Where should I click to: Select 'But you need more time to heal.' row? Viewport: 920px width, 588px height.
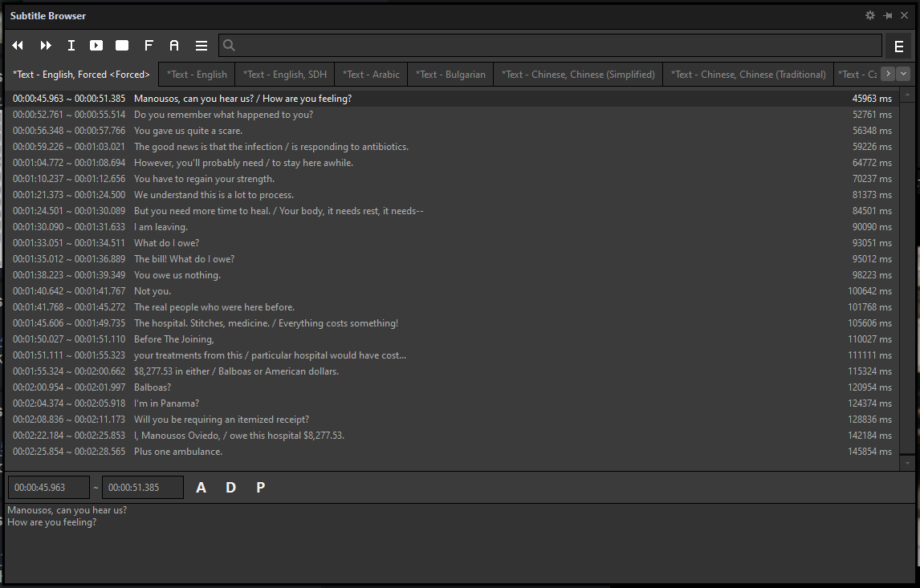pos(452,210)
